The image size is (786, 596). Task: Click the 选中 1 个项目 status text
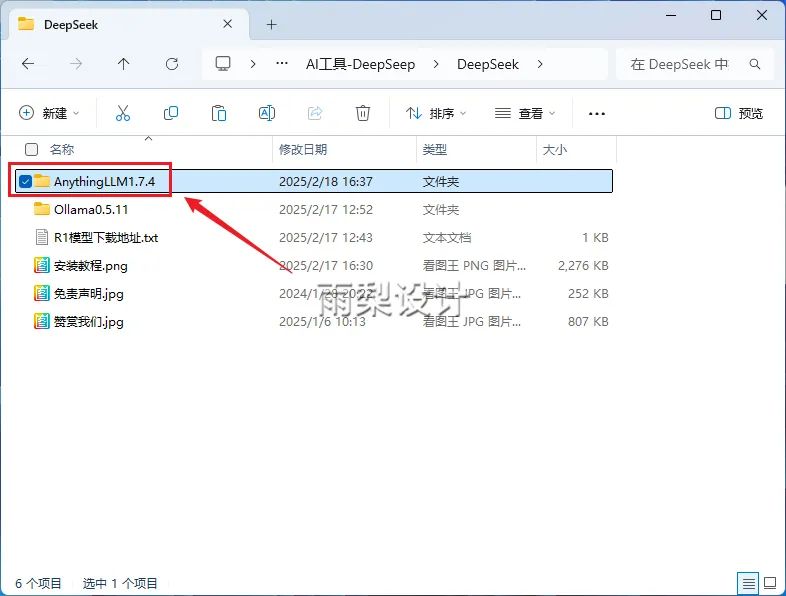(x=120, y=583)
